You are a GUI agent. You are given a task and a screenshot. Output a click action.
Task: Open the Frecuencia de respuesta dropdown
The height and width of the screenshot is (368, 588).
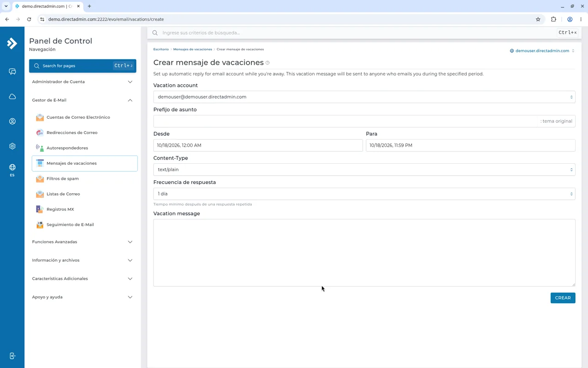[x=364, y=194]
